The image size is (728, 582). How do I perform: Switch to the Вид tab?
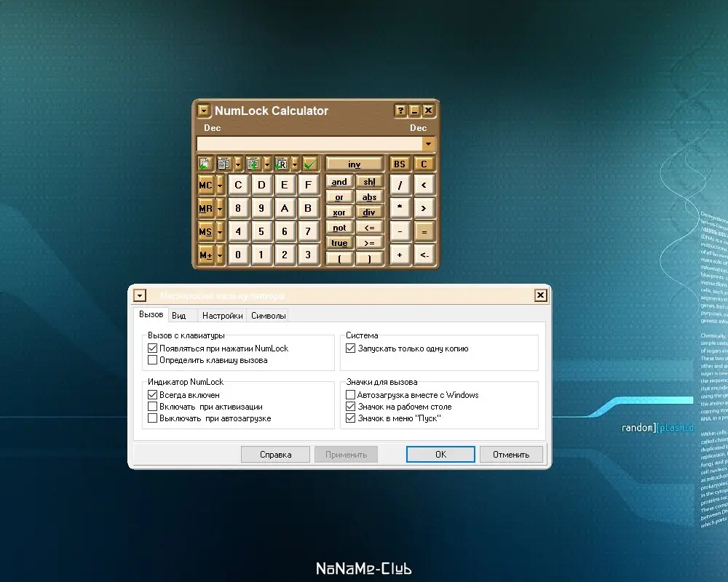coord(183,316)
